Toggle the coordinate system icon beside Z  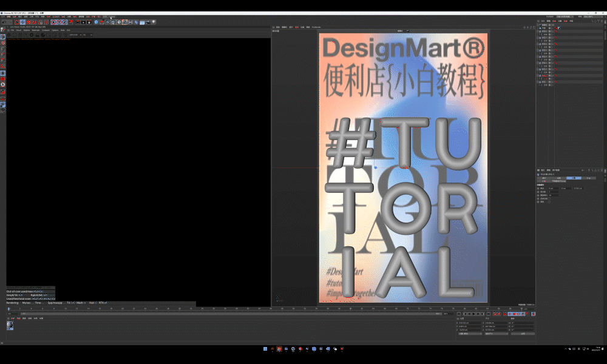tap(71, 22)
